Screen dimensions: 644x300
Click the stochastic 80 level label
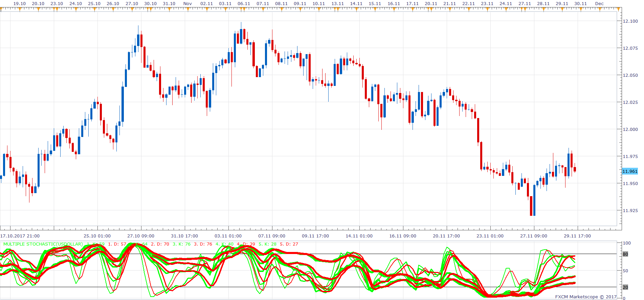click(625, 254)
